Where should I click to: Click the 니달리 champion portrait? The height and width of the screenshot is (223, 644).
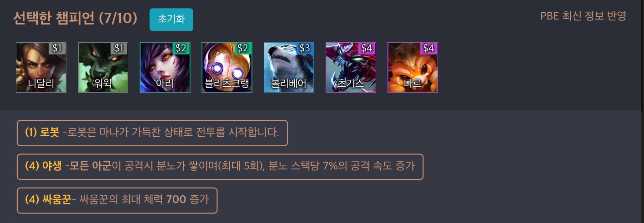41,67
